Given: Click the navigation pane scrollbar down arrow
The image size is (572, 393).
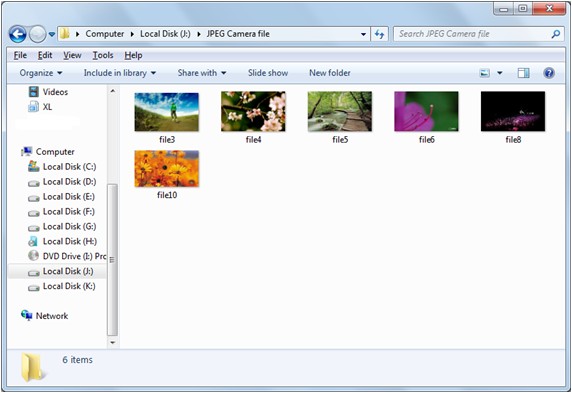Looking at the screenshot, I should (x=112, y=342).
